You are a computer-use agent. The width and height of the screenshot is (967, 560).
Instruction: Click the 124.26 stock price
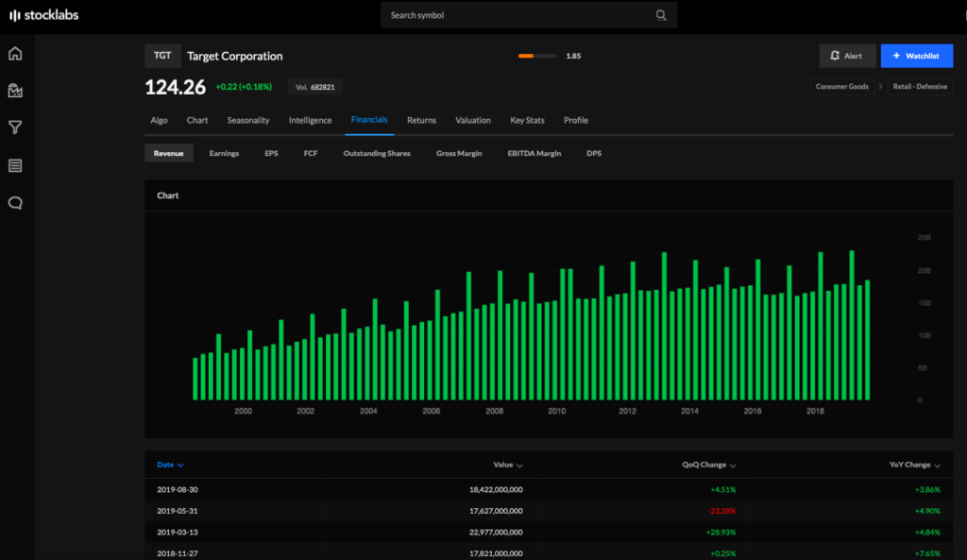pyautogui.click(x=175, y=87)
